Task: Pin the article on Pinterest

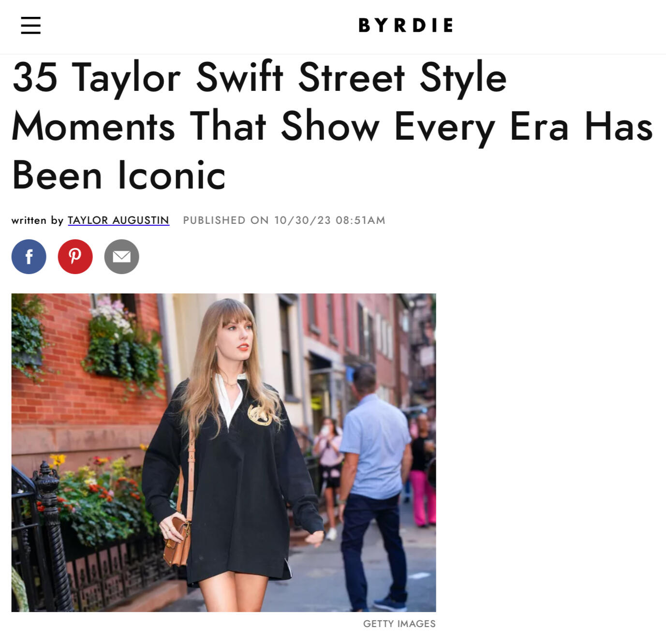Action: tap(75, 257)
